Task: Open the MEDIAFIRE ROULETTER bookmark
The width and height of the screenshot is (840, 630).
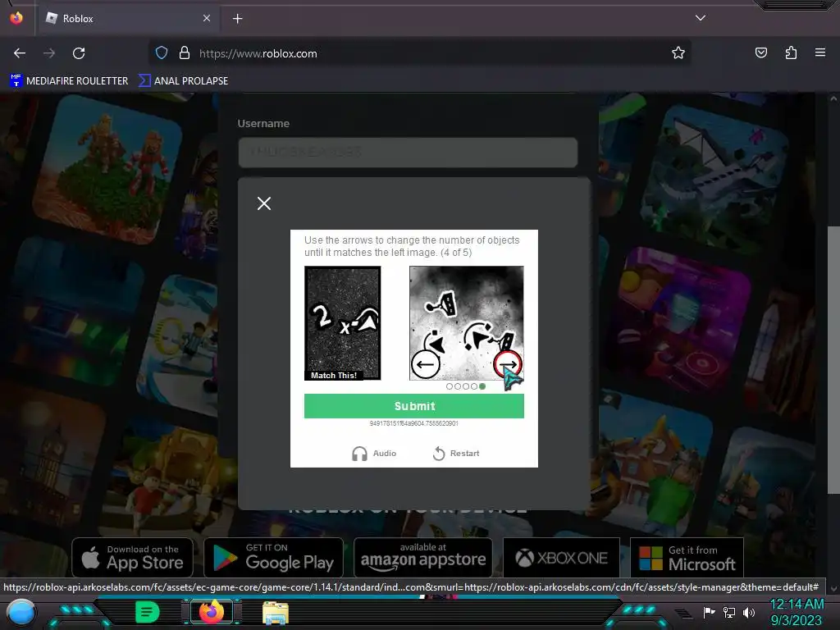Action: pyautogui.click(x=69, y=81)
